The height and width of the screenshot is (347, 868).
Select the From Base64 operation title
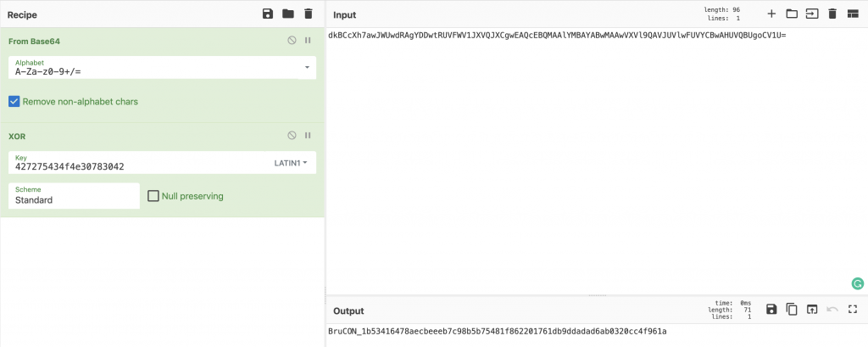[x=33, y=41]
